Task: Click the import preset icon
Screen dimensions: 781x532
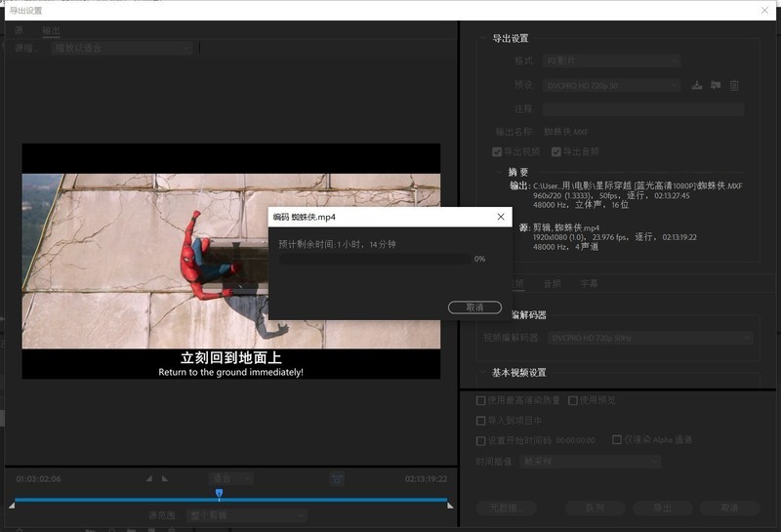Action: (716, 86)
